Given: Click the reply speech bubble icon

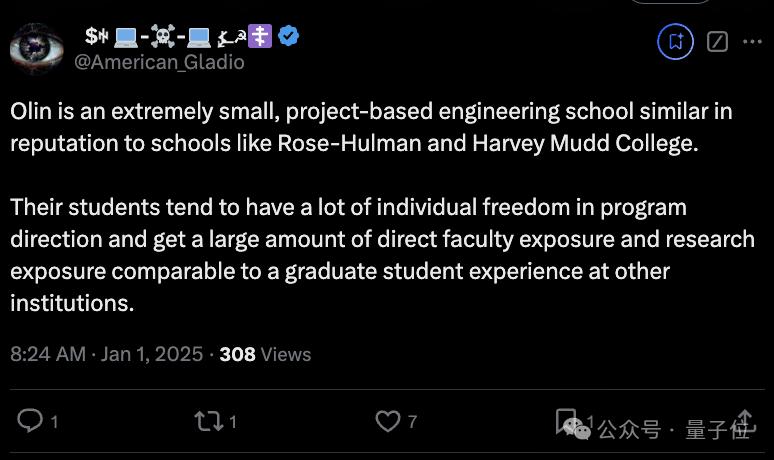Looking at the screenshot, I should pos(31,421).
